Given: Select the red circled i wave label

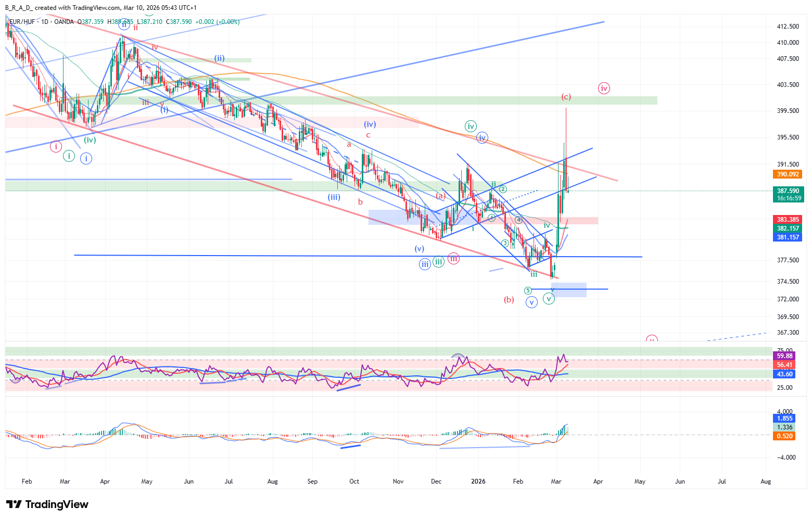Looking at the screenshot, I should (x=56, y=147).
